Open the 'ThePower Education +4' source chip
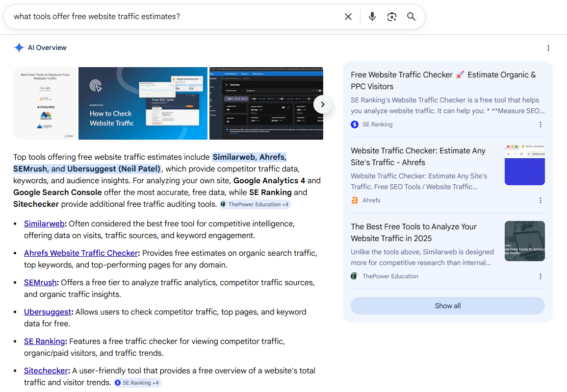Viewport: 567px width, 392px height. point(255,204)
